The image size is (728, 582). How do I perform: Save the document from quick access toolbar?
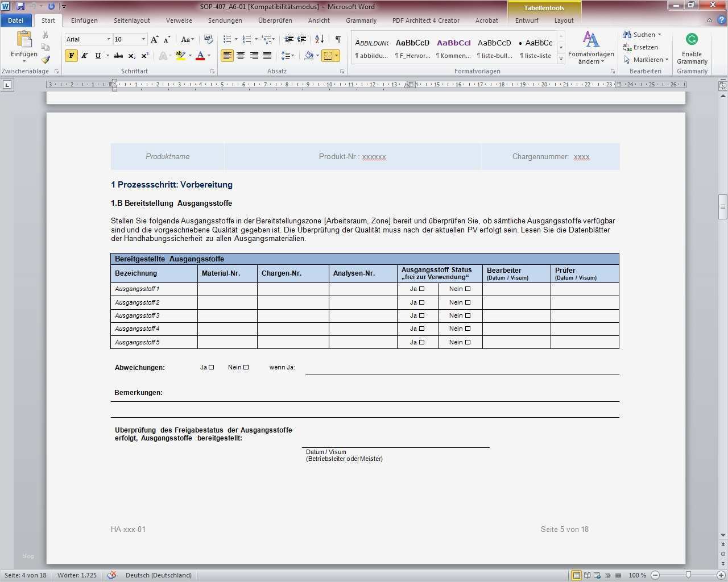tap(21, 6)
